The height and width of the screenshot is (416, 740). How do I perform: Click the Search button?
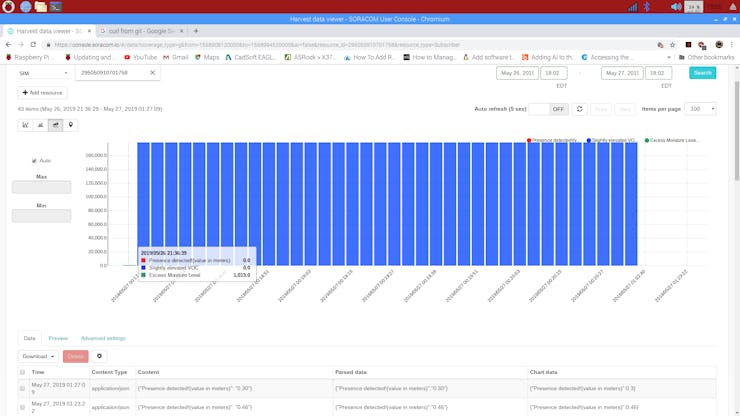[702, 73]
